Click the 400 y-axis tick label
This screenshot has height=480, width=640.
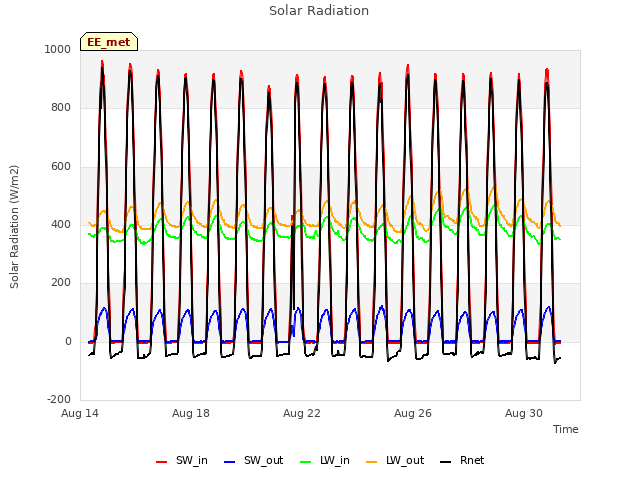click(x=61, y=224)
